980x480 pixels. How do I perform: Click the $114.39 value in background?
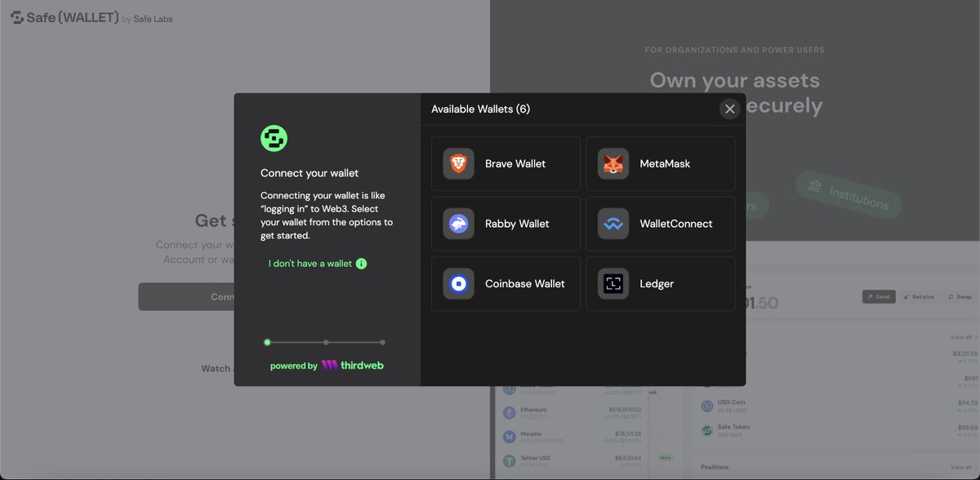[x=968, y=402]
